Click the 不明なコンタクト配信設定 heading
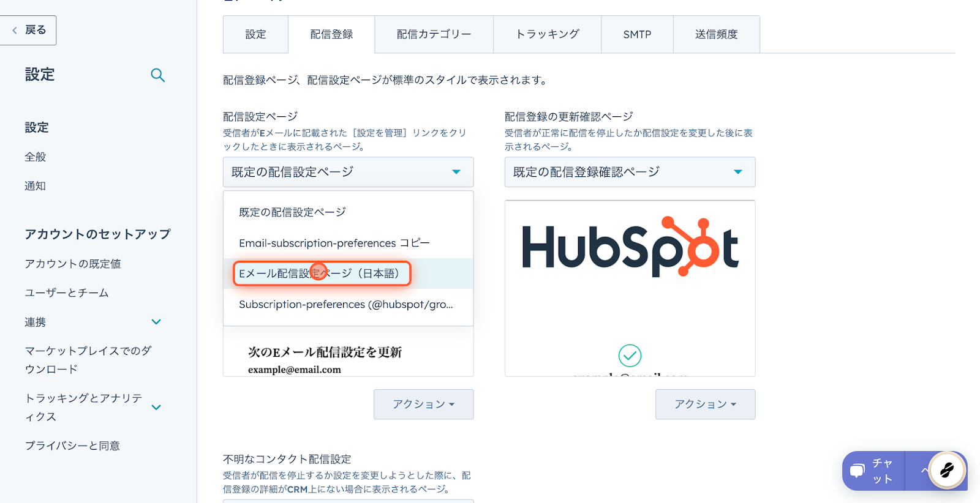Viewport: 980px width, 503px height. pos(287,460)
